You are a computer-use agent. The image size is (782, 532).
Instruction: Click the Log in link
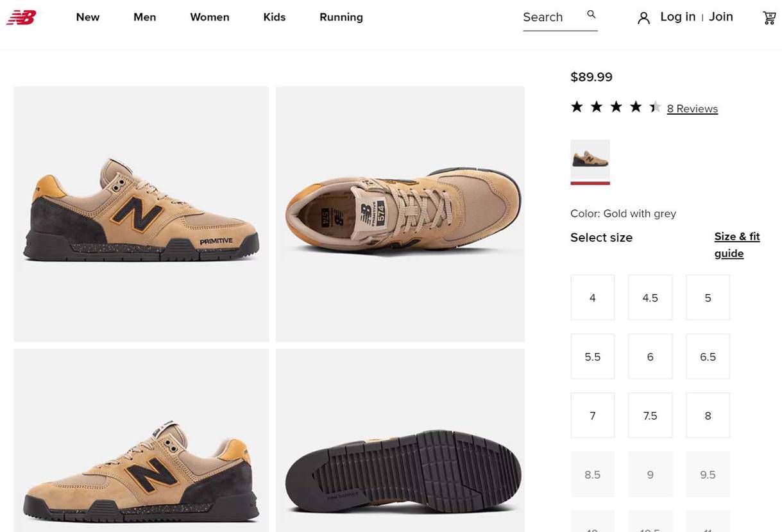pyautogui.click(x=677, y=17)
